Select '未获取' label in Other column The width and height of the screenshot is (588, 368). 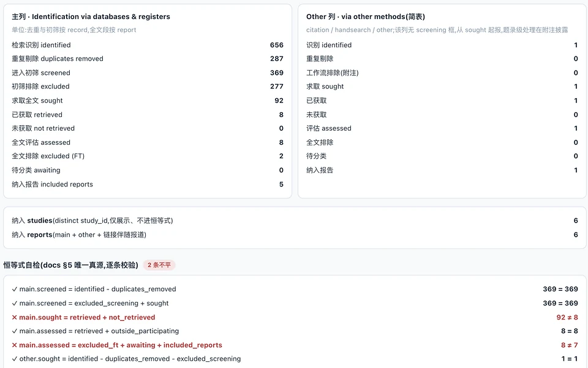tap(316, 115)
